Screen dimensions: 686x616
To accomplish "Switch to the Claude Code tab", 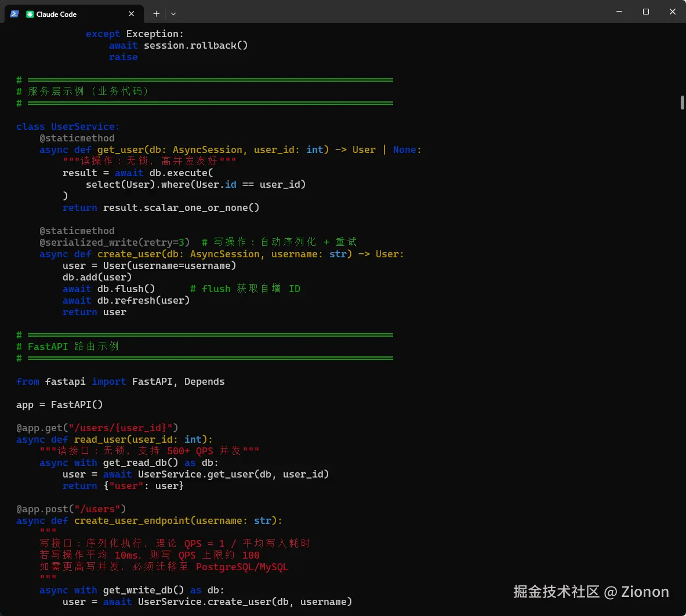I will pyautogui.click(x=74, y=13).
